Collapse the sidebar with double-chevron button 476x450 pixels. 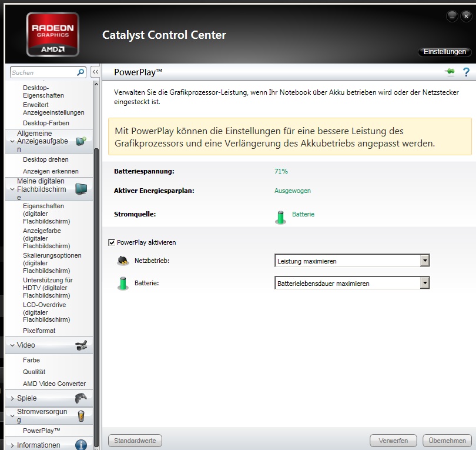click(95, 72)
